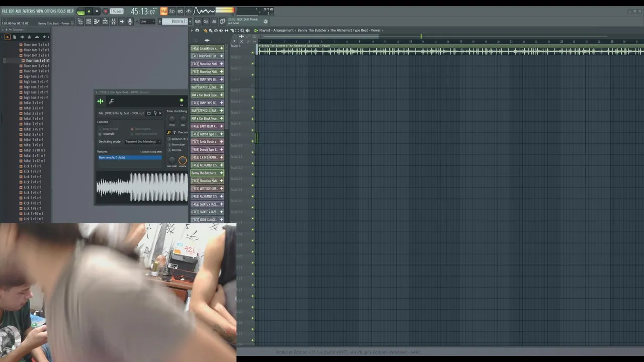Open the EDIT menu
This screenshot has width=644, height=362.
(12, 11)
